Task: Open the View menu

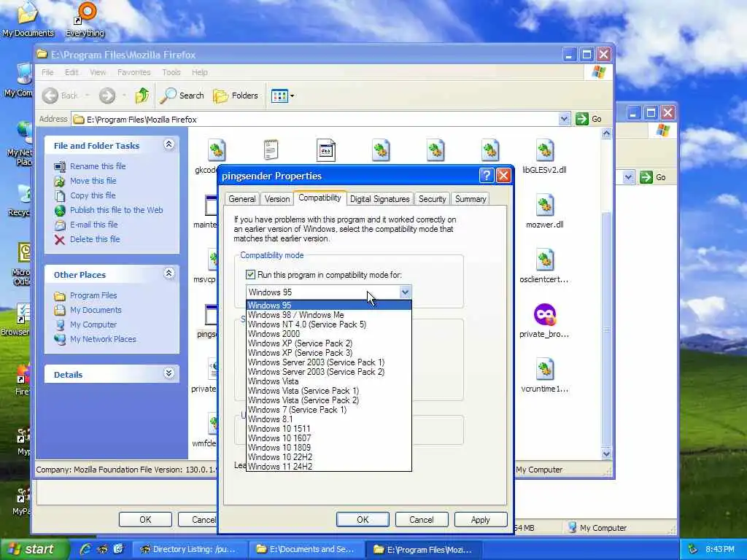Action: click(98, 72)
